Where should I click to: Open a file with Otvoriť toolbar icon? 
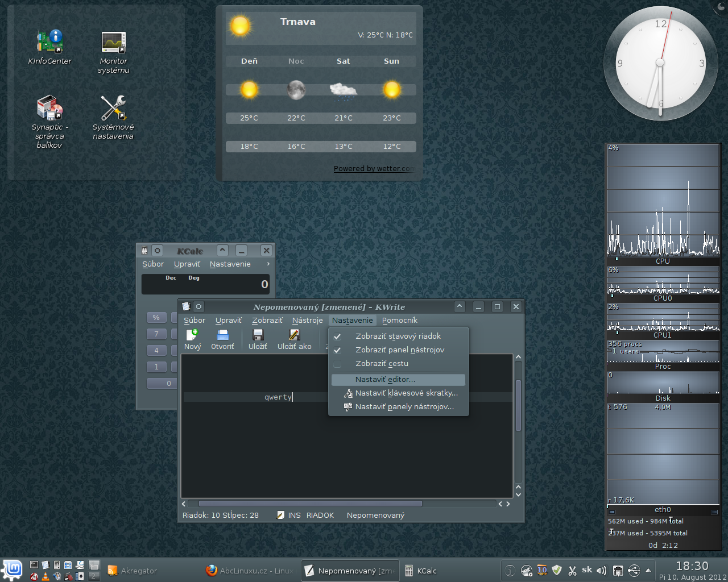[x=222, y=340]
